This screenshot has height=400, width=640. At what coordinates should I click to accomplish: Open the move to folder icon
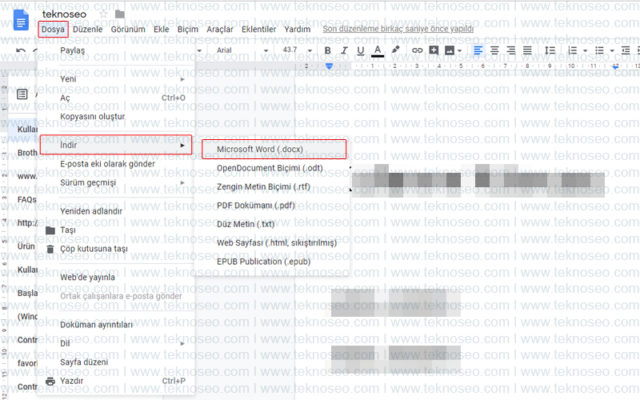point(120,14)
